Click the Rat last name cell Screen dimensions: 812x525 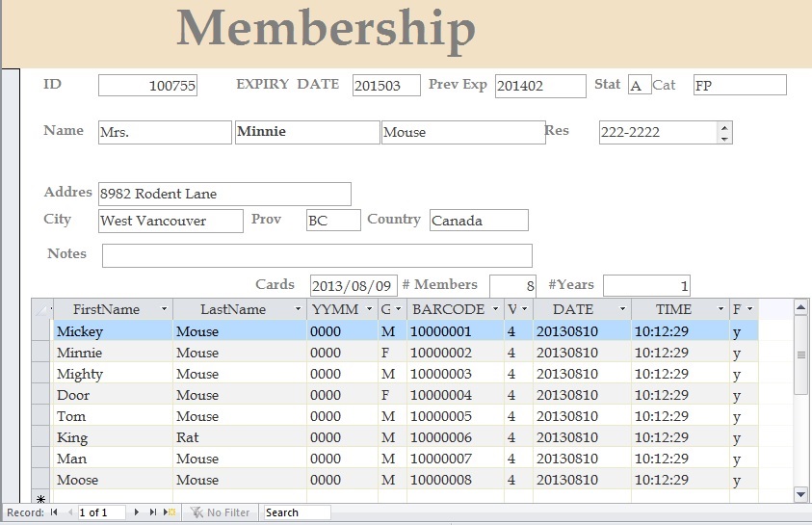pyautogui.click(x=240, y=437)
